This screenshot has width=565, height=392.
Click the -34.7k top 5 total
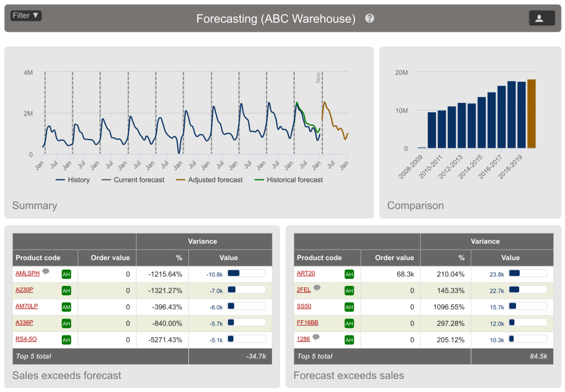click(256, 356)
